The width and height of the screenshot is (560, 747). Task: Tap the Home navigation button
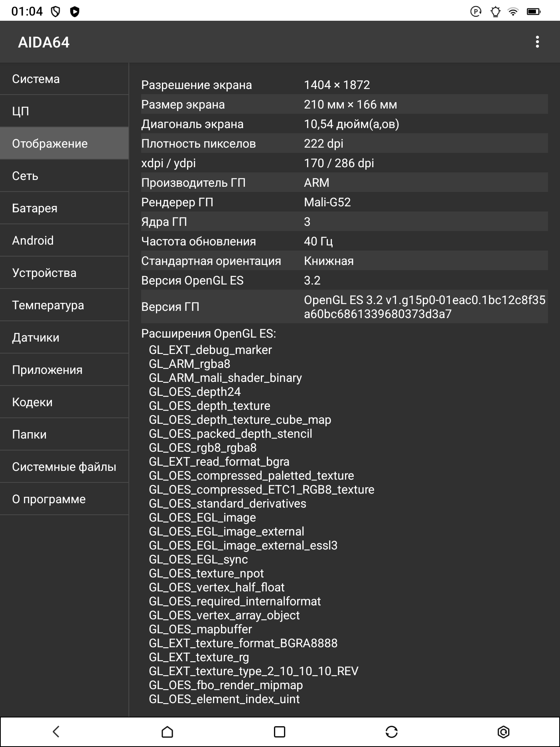click(x=168, y=731)
